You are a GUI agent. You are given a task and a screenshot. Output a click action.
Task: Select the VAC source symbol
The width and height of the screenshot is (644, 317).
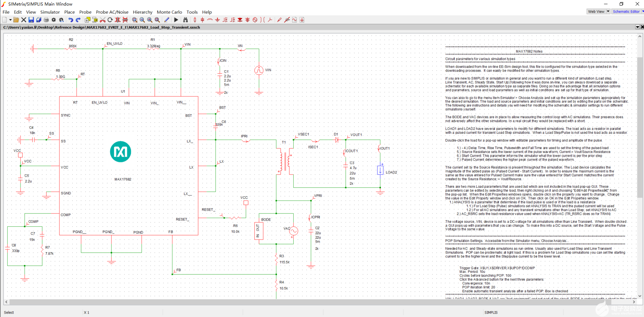pyautogui.click(x=294, y=231)
